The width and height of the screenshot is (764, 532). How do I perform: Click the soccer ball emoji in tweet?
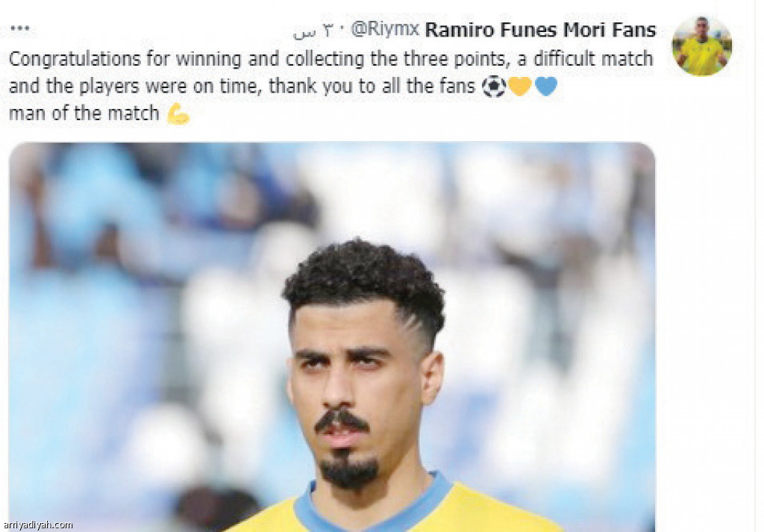[x=494, y=87]
